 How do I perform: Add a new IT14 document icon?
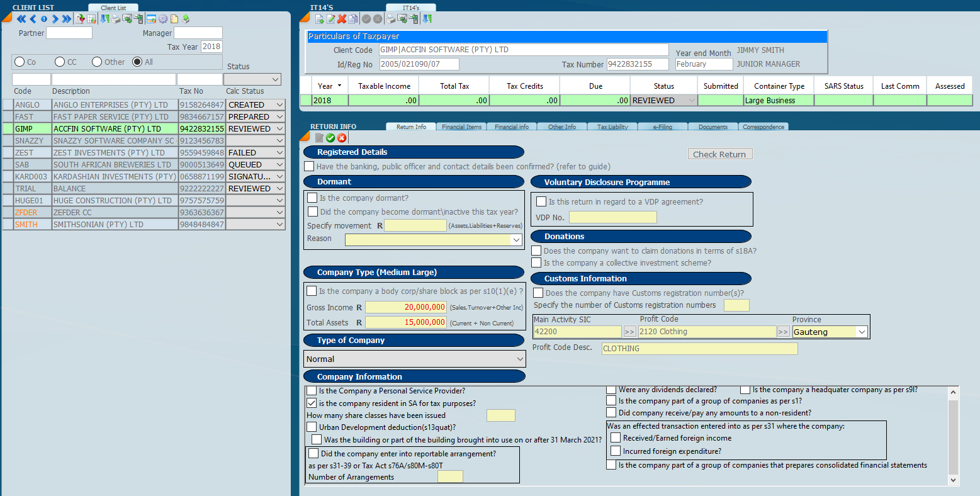[319, 19]
